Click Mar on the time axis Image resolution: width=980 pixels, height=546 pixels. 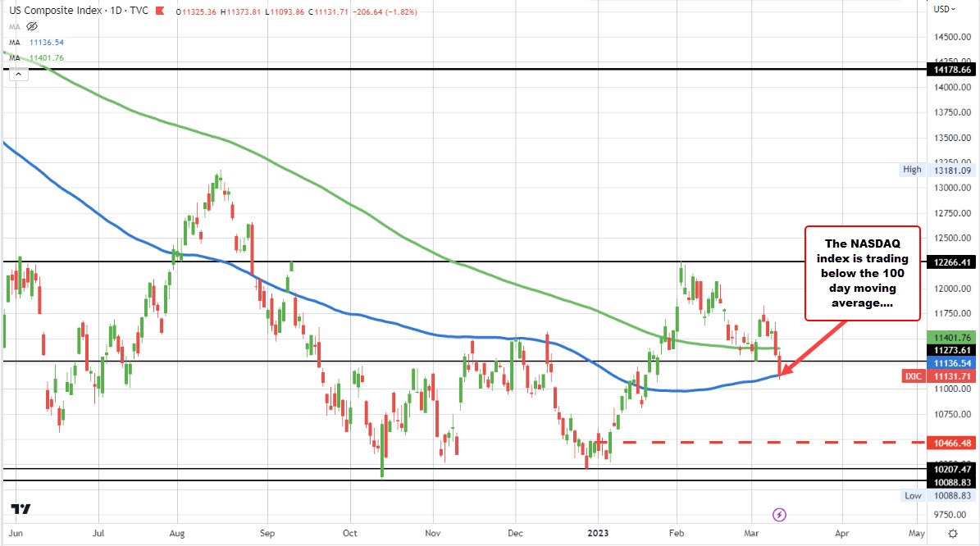[751, 533]
